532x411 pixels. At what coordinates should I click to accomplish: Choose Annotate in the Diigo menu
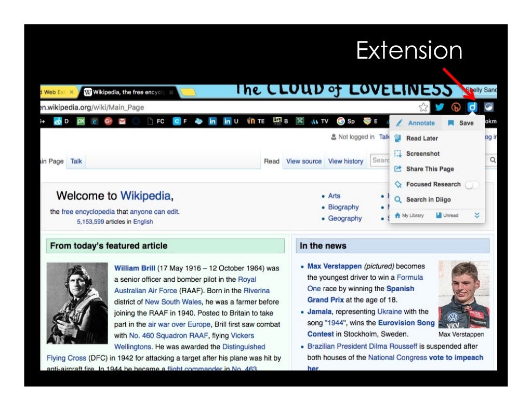(x=416, y=123)
